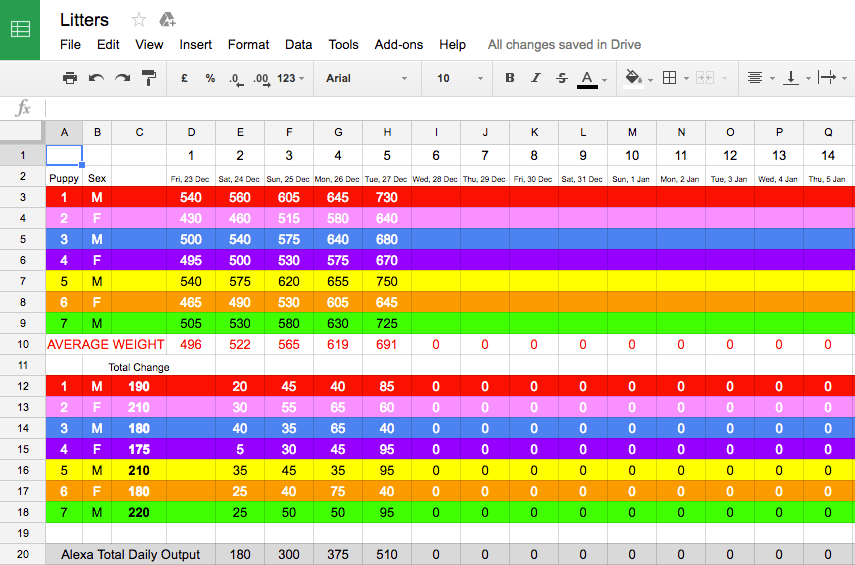The image size is (855, 565).
Task: Toggle bold formatting
Action: pos(510,78)
